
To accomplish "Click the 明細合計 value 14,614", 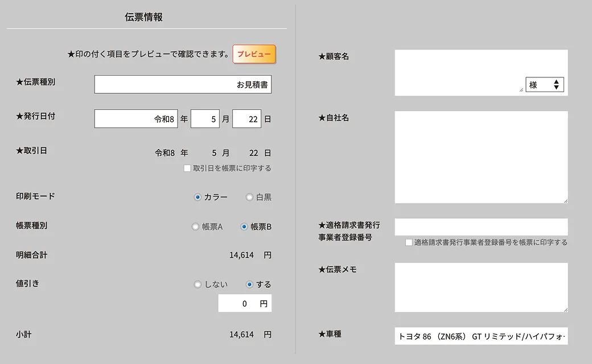I will point(241,255).
